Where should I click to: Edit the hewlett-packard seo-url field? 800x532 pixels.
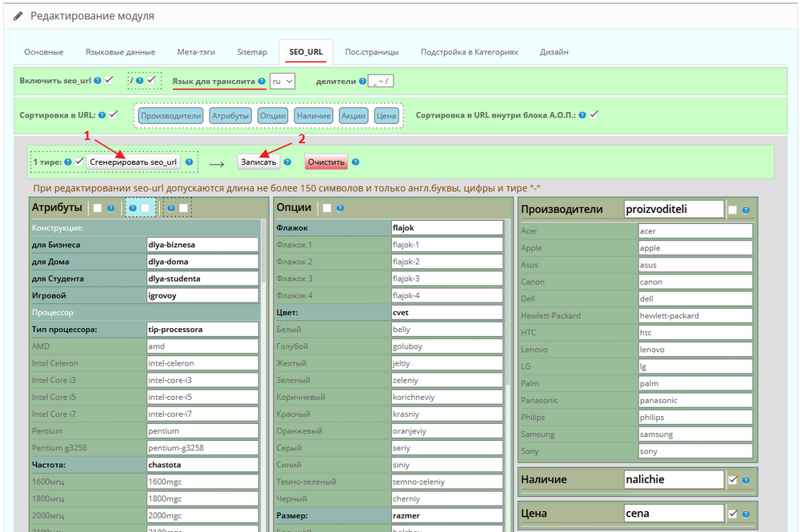coord(695,316)
